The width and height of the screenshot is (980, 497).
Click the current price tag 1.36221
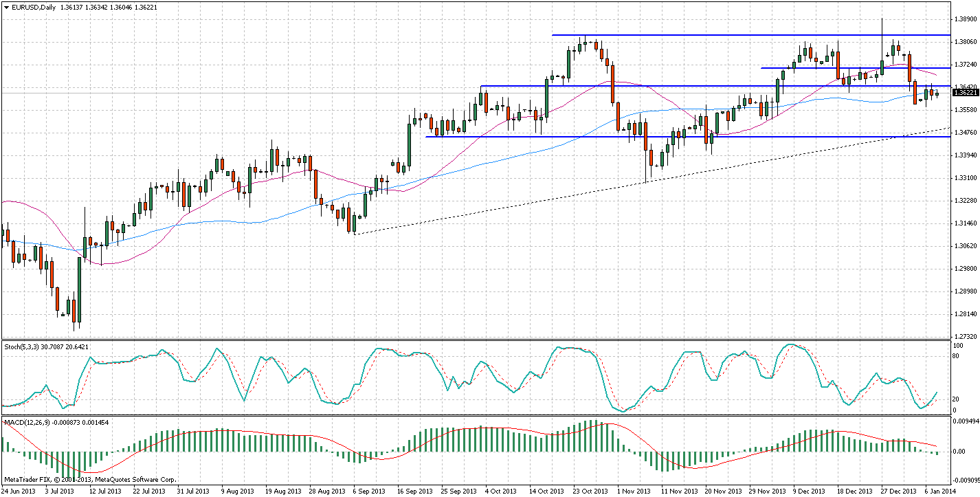point(966,92)
